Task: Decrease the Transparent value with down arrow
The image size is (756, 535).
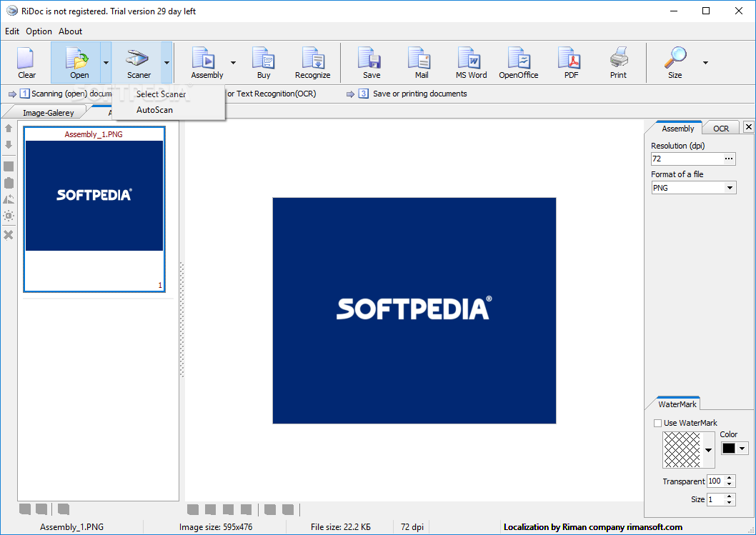Action: [730, 484]
